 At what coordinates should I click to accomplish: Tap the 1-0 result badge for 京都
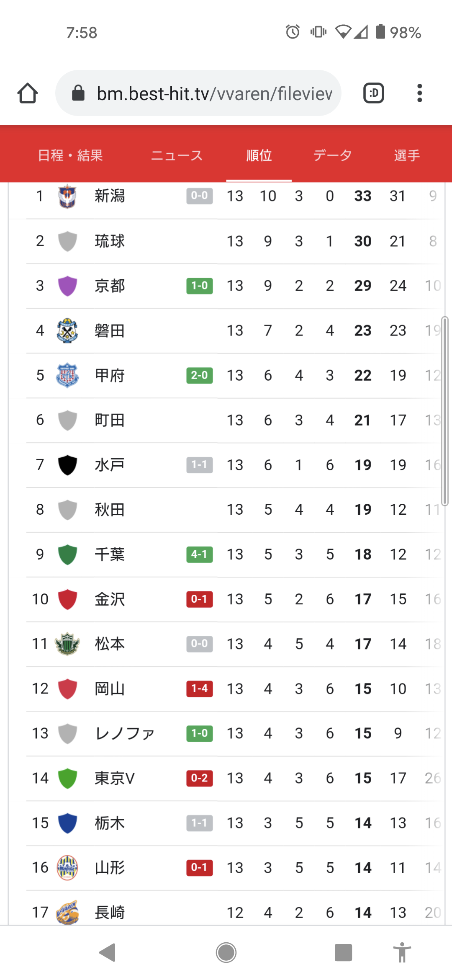199,286
